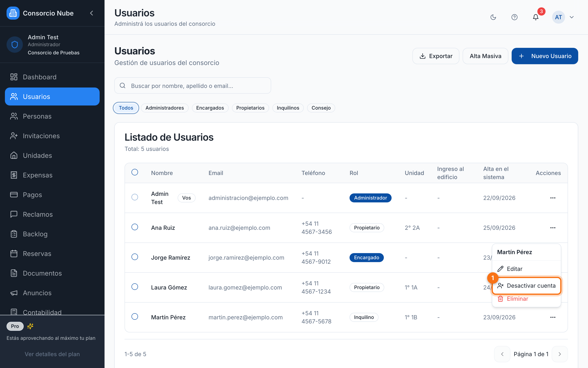588x368 pixels.
Task: Open actions menu for Ana Ruiz row
Action: click(553, 228)
